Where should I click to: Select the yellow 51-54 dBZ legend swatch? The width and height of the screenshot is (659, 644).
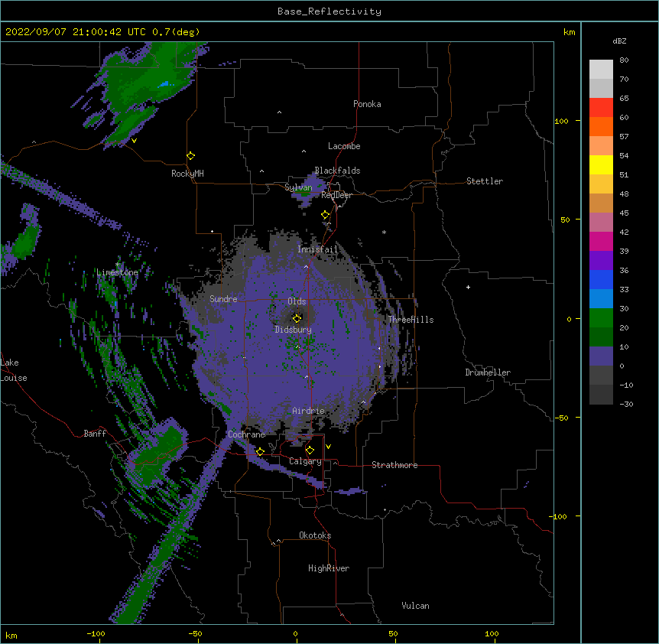[x=601, y=164]
